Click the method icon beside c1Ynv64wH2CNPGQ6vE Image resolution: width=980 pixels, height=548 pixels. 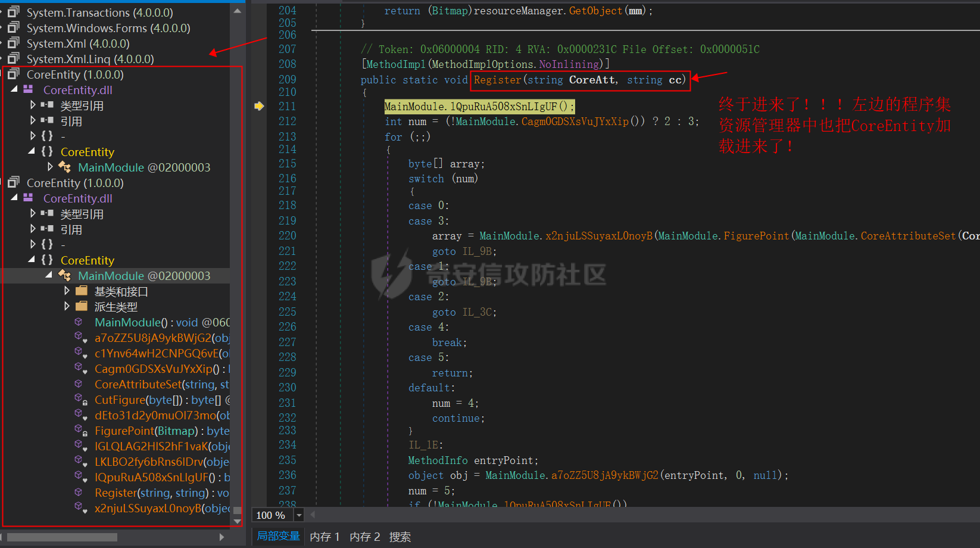pyautogui.click(x=80, y=353)
